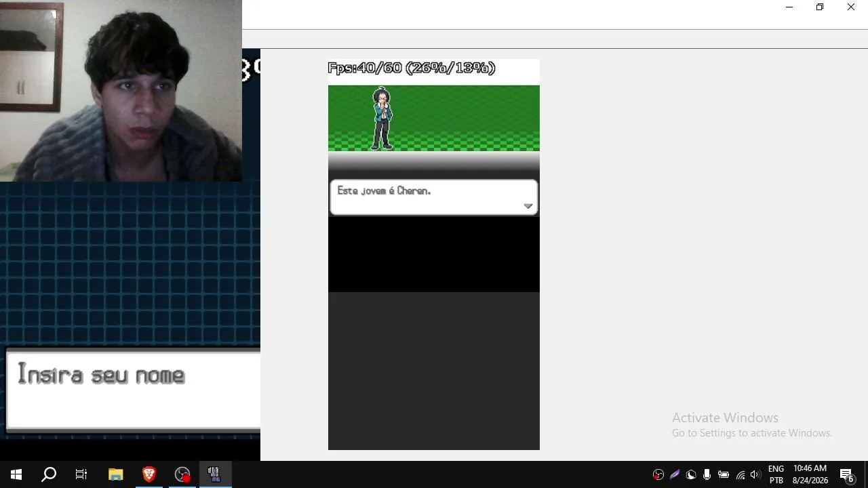The width and height of the screenshot is (868, 488).
Task: Open Task View on the taskbar
Action: 81,474
